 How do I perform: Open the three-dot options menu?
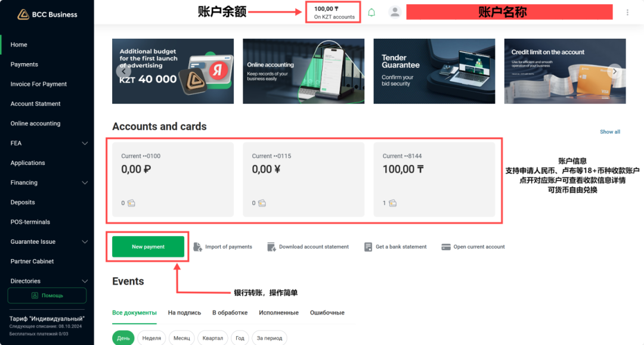(x=627, y=13)
